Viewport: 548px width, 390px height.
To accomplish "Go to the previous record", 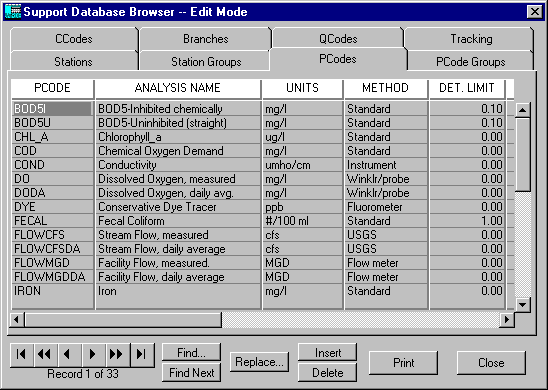I will 70,355.
